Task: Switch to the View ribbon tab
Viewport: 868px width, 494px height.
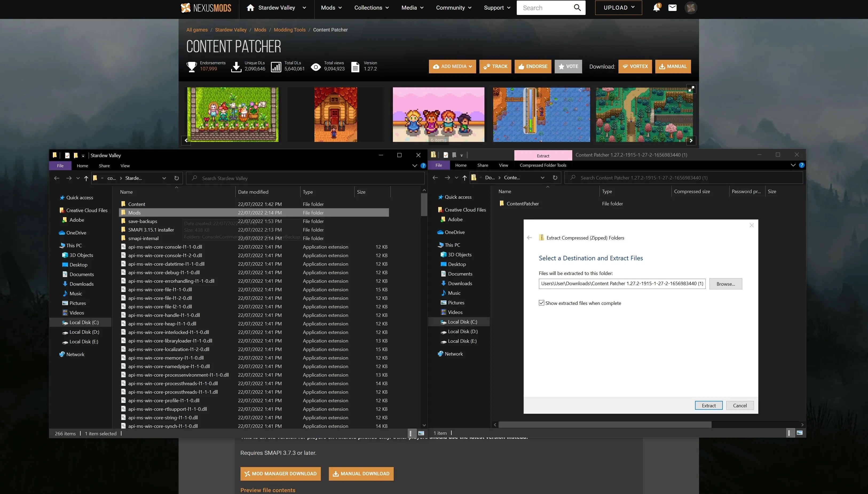Action: click(125, 166)
